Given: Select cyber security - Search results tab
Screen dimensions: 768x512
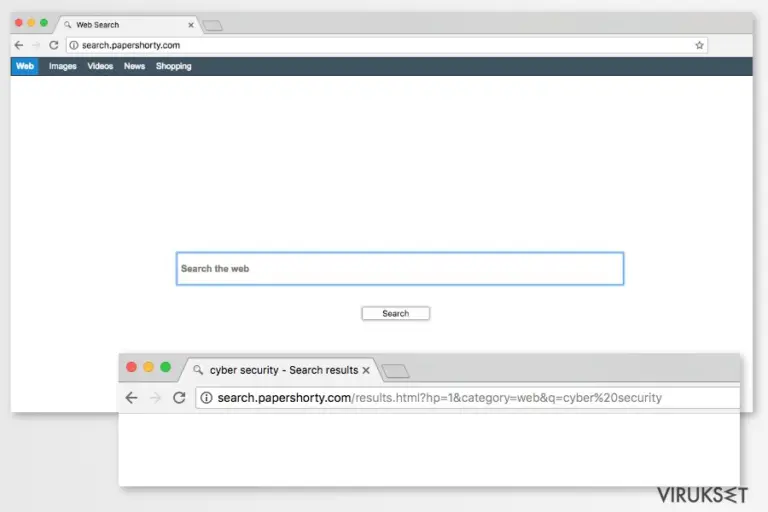Looking at the screenshot, I should 281,370.
